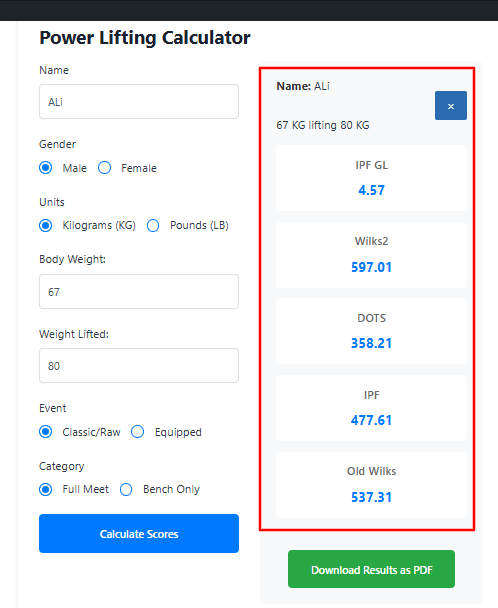Click the Wilks2 score 597.01
This screenshot has width=498, height=608.
[371, 267]
